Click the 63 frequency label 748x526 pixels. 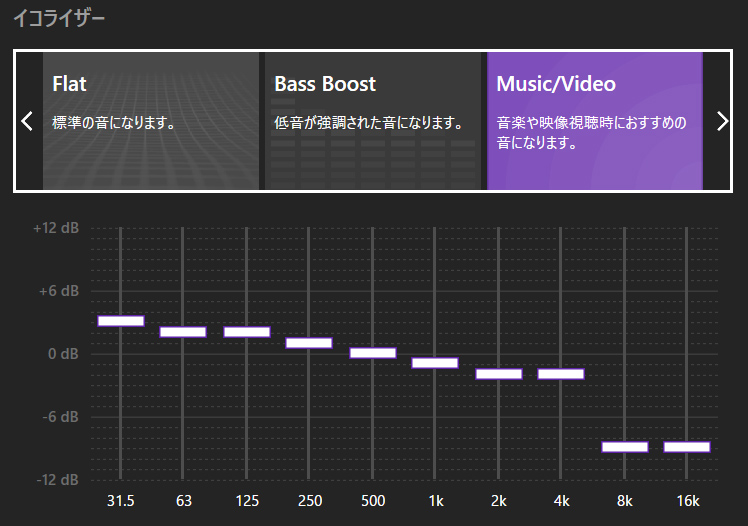184,501
